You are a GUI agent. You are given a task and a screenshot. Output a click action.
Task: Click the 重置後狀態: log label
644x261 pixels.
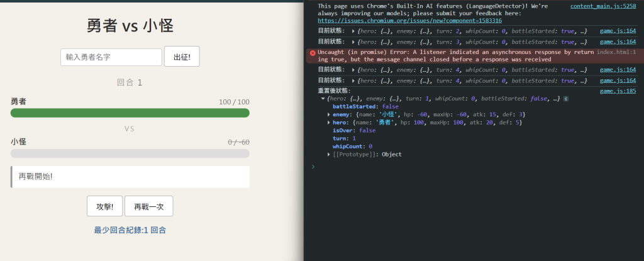pos(335,91)
